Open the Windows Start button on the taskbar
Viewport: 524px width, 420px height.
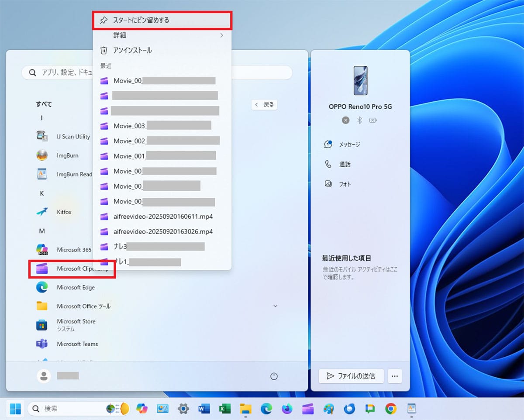[x=15, y=409]
